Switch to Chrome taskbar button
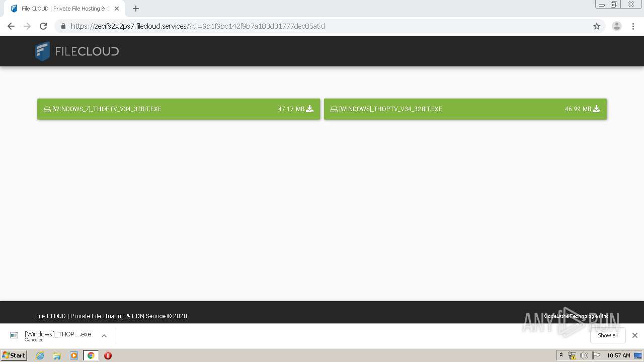 point(91,355)
